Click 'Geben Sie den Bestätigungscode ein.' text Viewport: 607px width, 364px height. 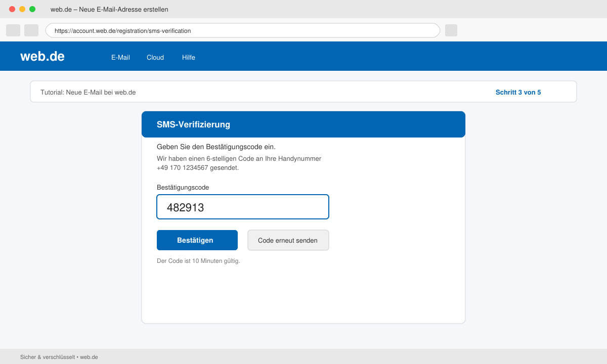click(216, 147)
